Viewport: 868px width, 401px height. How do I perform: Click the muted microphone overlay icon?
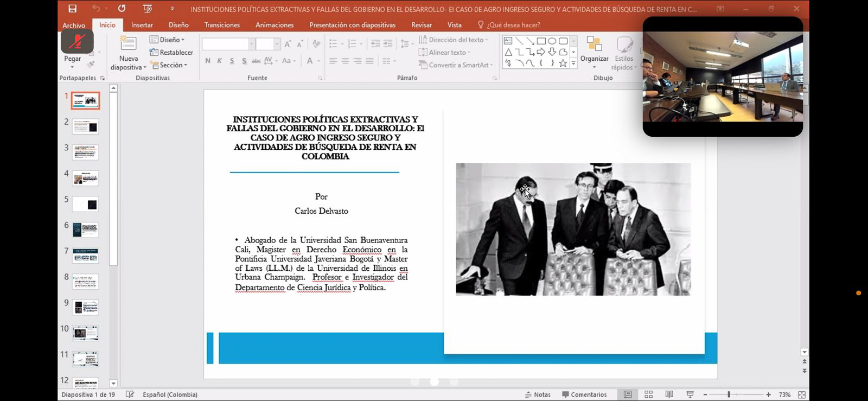(x=77, y=41)
